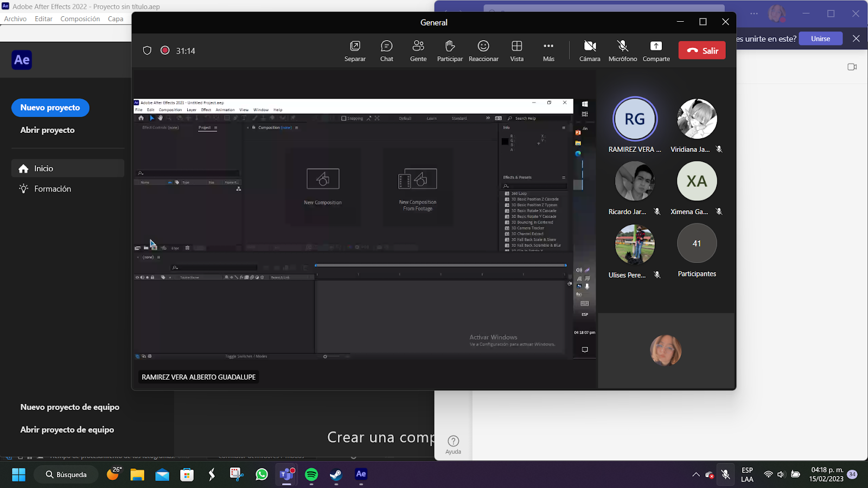Open the Editar menu in After Effects
The width and height of the screenshot is (868, 488).
[43, 19]
